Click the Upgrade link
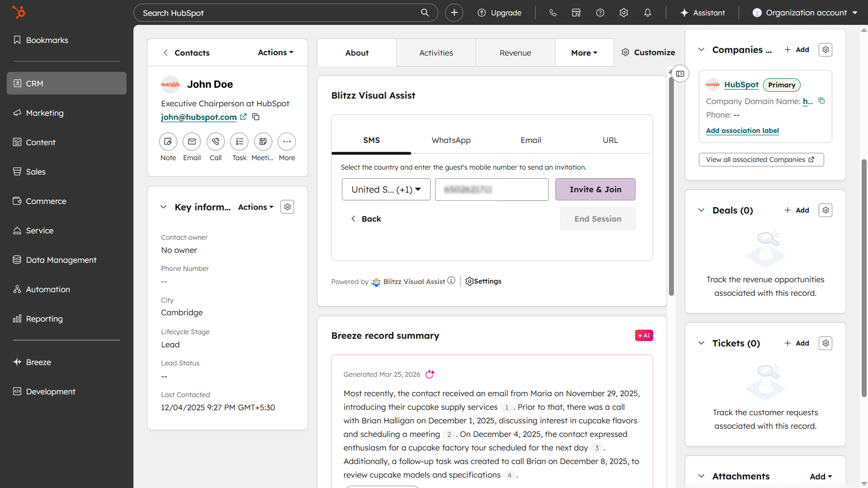Viewport: 868px width, 488px height. coord(500,13)
